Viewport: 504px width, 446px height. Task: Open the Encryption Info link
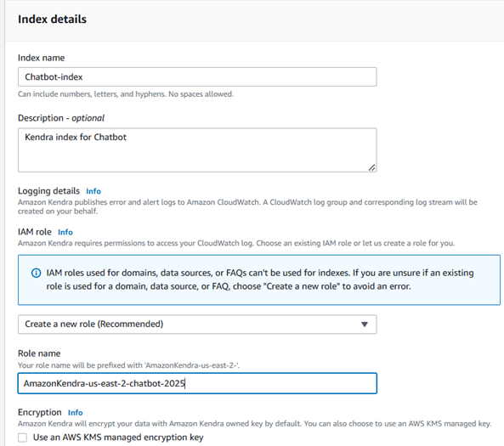[75, 413]
